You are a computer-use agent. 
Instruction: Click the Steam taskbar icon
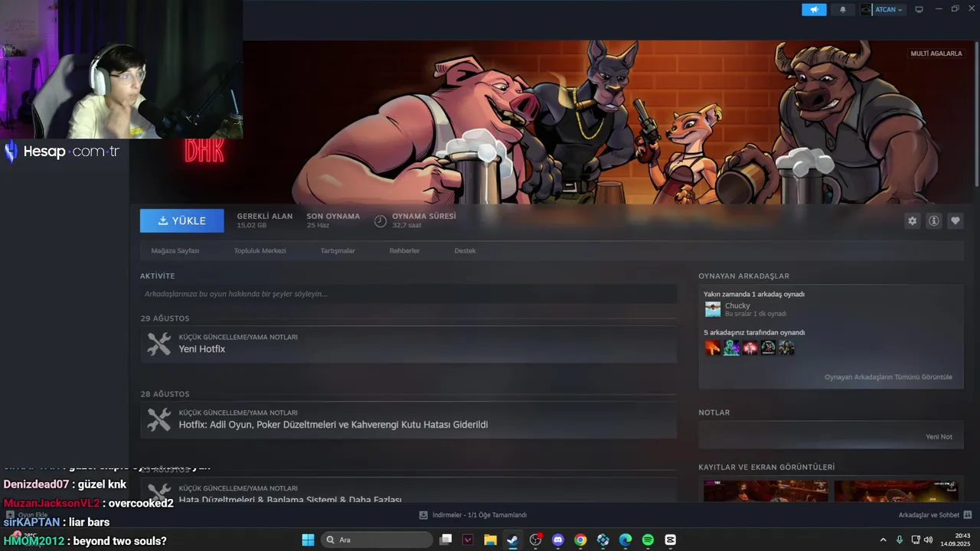[x=512, y=540]
